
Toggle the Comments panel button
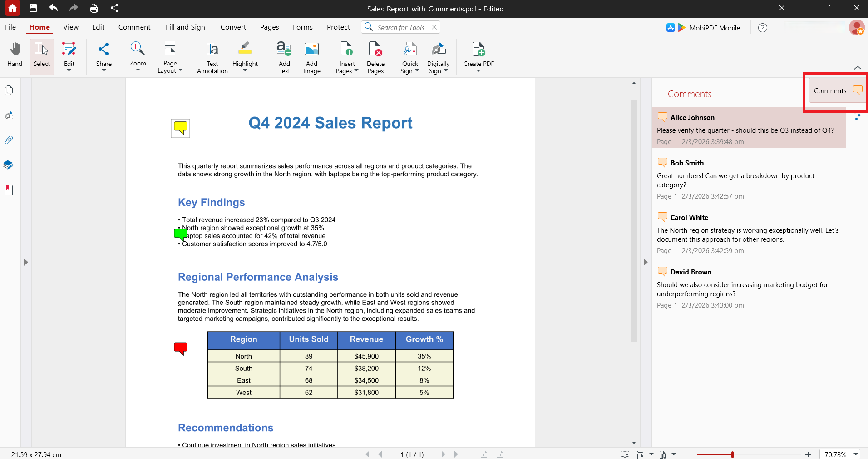coord(837,90)
